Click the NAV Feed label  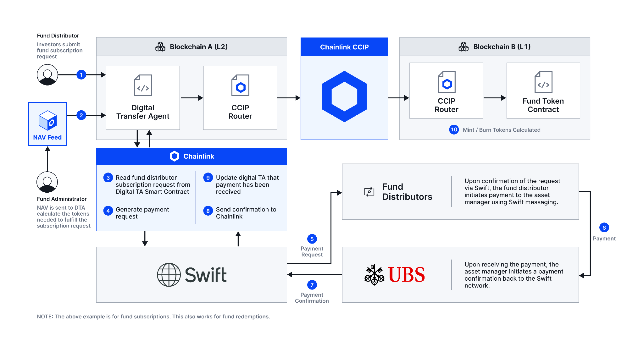(x=47, y=137)
